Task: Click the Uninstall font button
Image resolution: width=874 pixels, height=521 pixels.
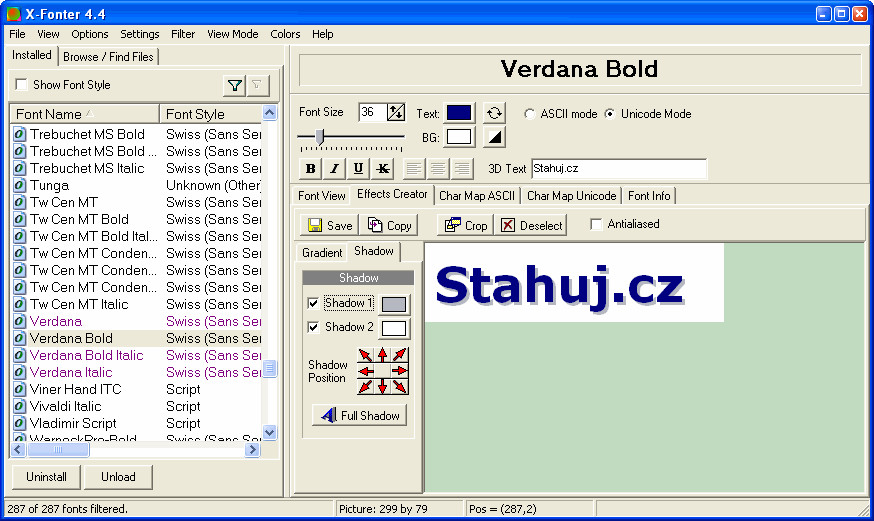Action: 46,477
